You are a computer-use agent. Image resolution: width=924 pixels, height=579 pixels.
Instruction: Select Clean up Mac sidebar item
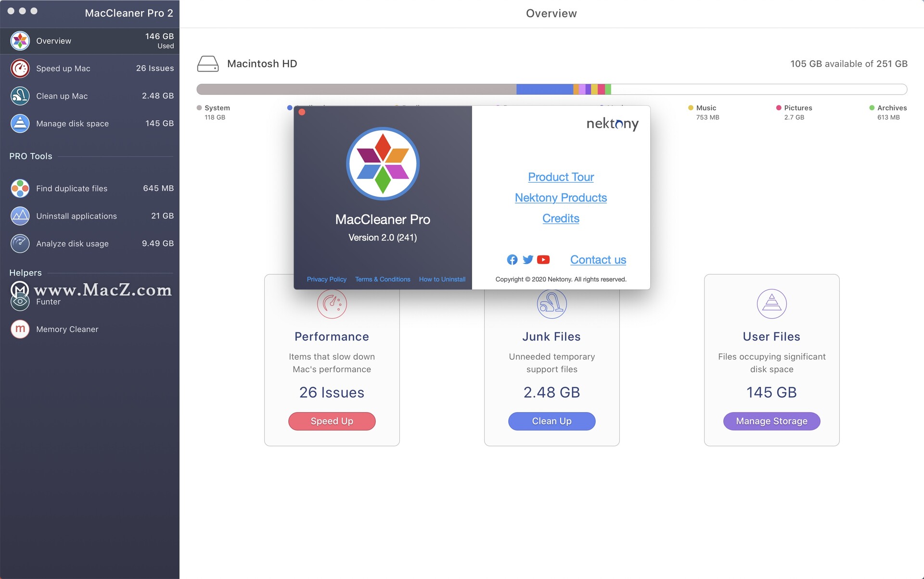coord(90,96)
